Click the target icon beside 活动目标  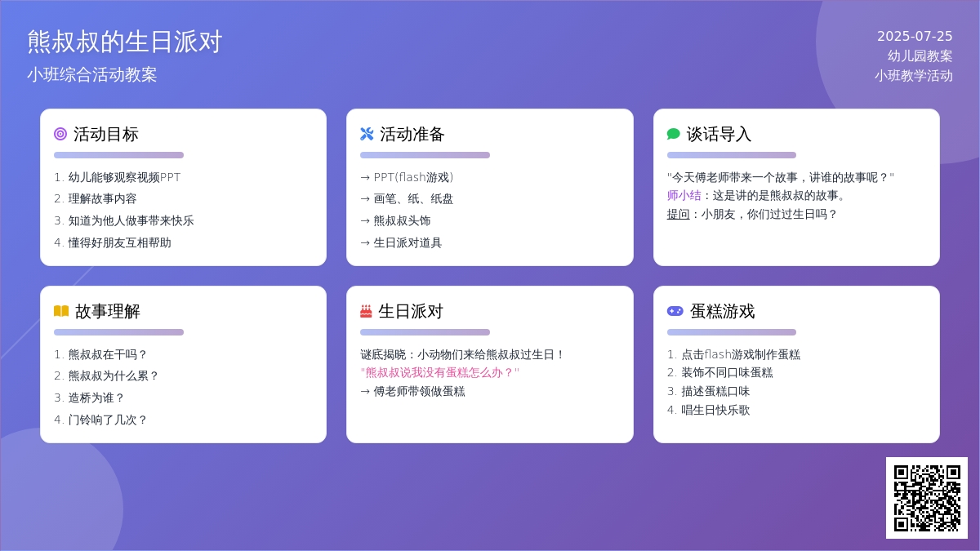pyautogui.click(x=60, y=134)
